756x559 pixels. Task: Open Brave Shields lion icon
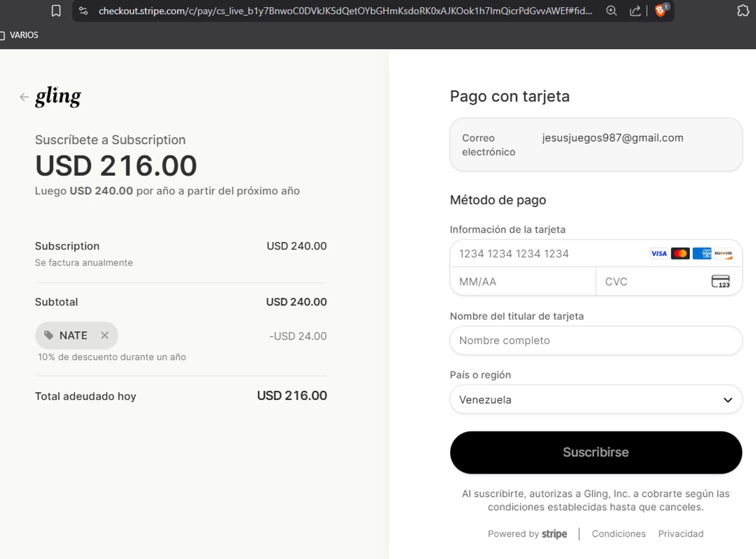(x=660, y=10)
